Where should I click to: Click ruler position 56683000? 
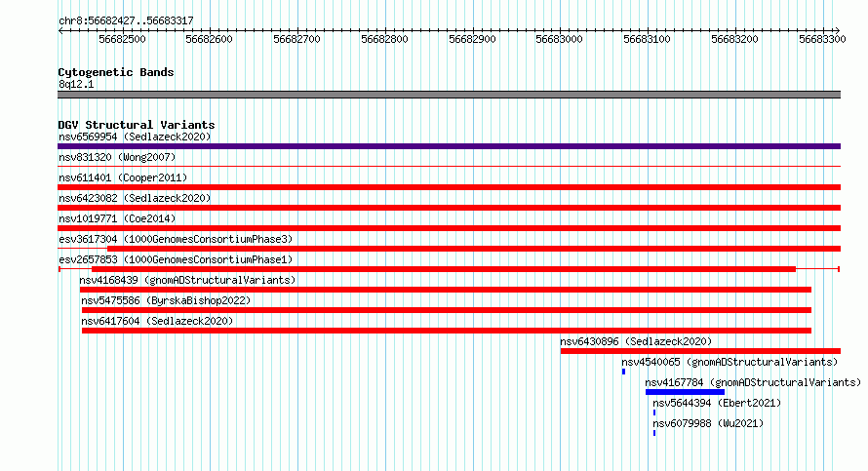click(559, 39)
